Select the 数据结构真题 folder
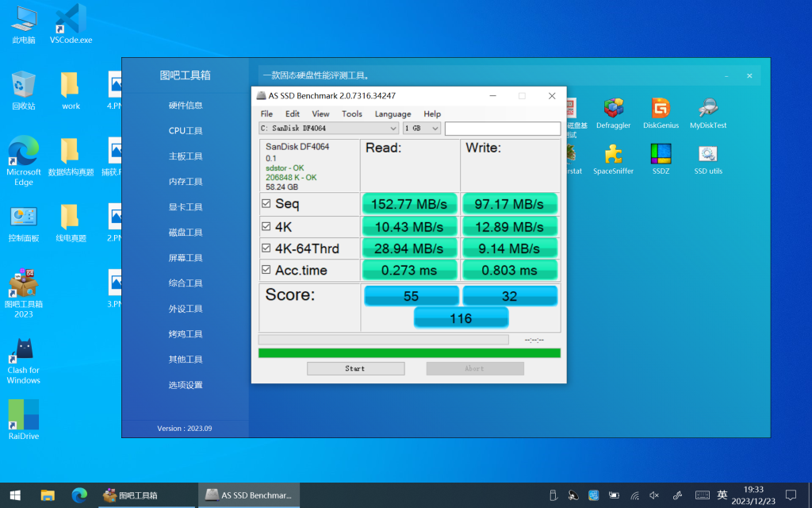The height and width of the screenshot is (508, 812). coord(71,157)
